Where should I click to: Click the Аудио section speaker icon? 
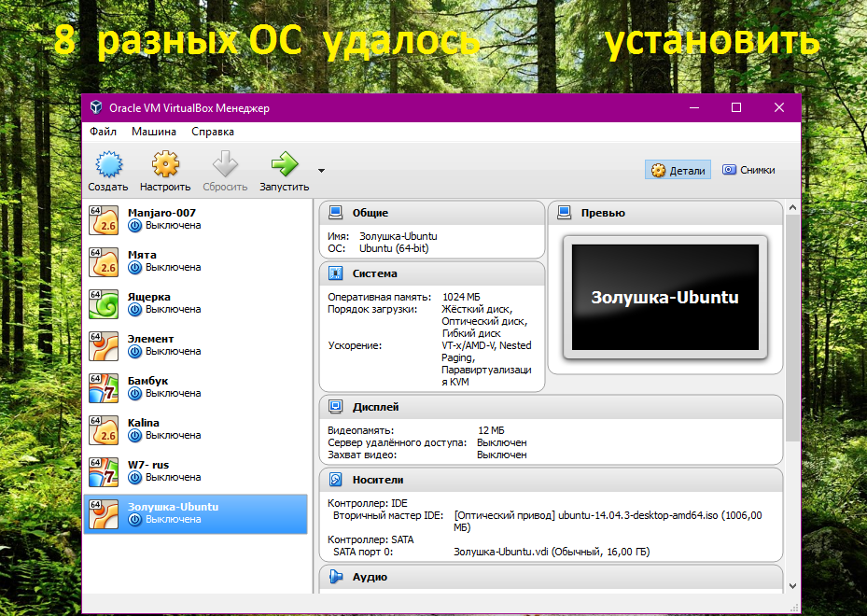pyautogui.click(x=336, y=577)
